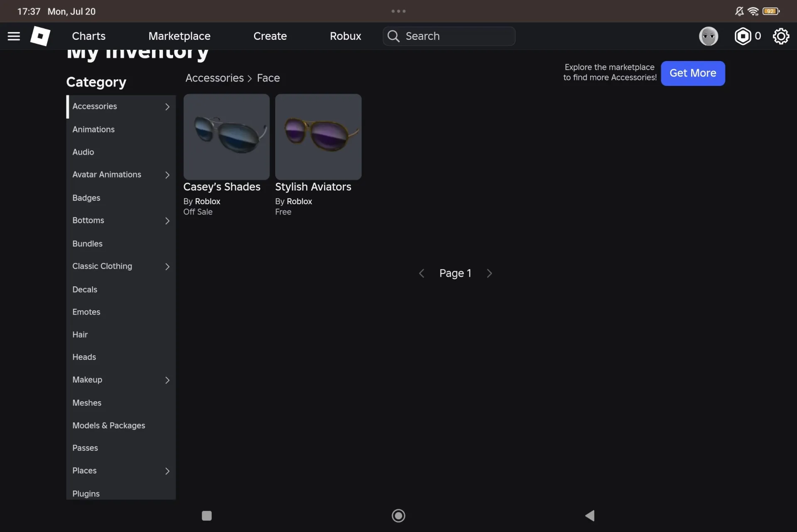Select the Badges category
This screenshot has width=797, height=532.
[x=121, y=198]
